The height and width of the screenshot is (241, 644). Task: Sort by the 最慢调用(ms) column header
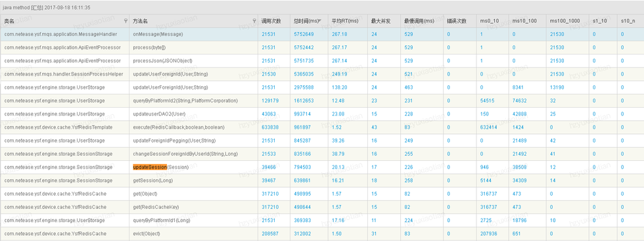tap(419, 21)
